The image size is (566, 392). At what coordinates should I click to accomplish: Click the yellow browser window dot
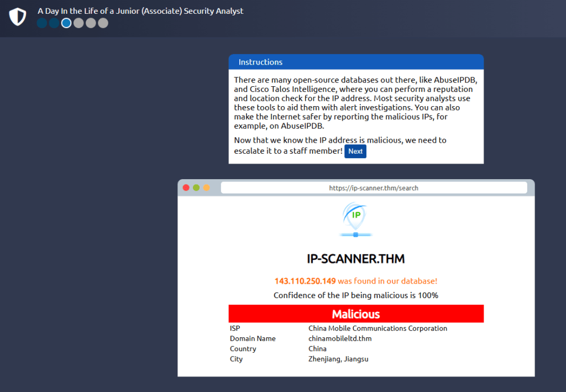pyautogui.click(x=207, y=188)
